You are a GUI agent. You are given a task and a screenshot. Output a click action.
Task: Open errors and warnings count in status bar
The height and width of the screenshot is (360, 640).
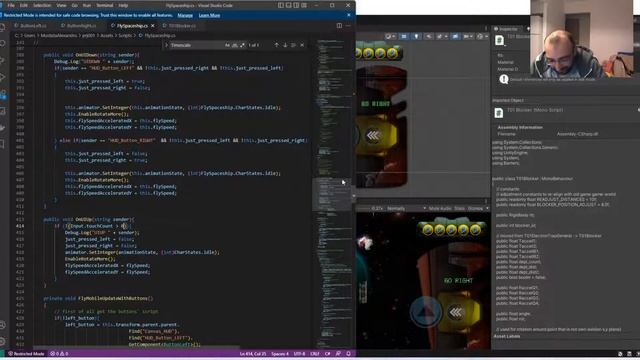[x=59, y=353]
